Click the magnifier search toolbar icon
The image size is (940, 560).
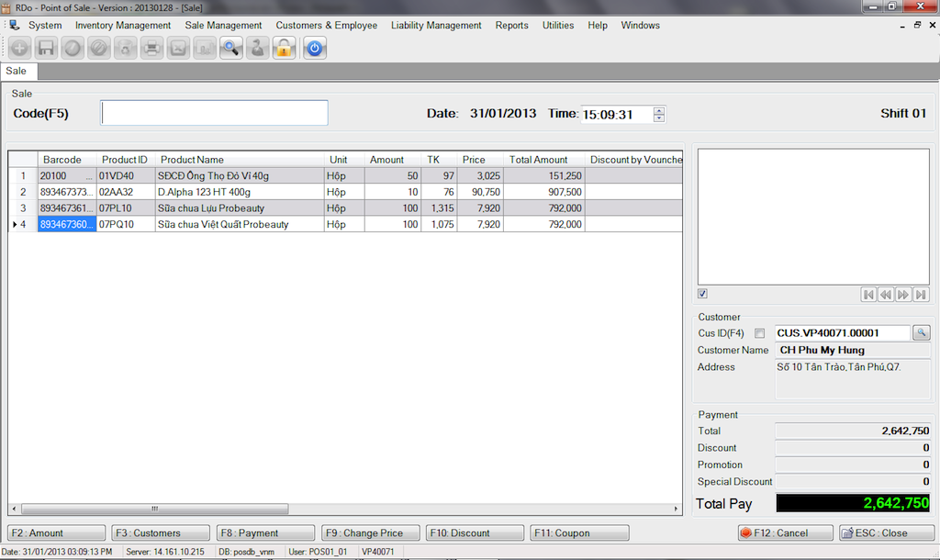point(231,49)
